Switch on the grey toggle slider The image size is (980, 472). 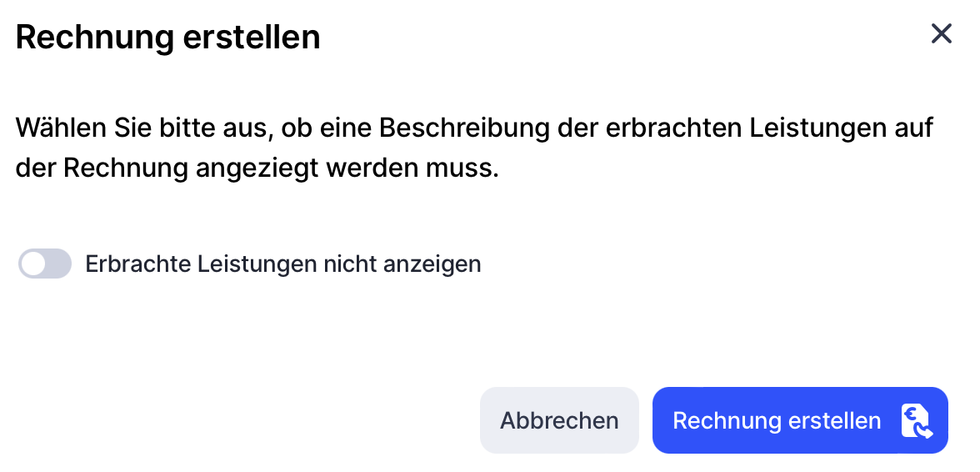[x=45, y=264]
